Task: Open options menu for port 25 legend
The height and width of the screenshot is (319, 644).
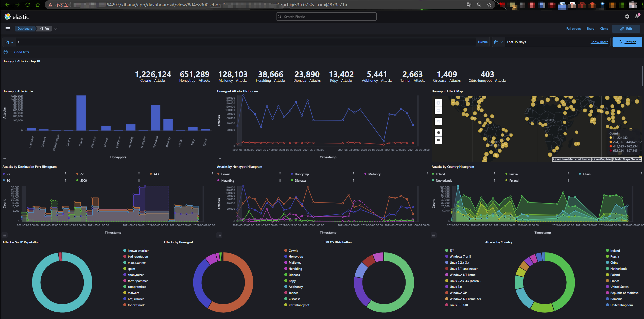Action: [x=65, y=174]
